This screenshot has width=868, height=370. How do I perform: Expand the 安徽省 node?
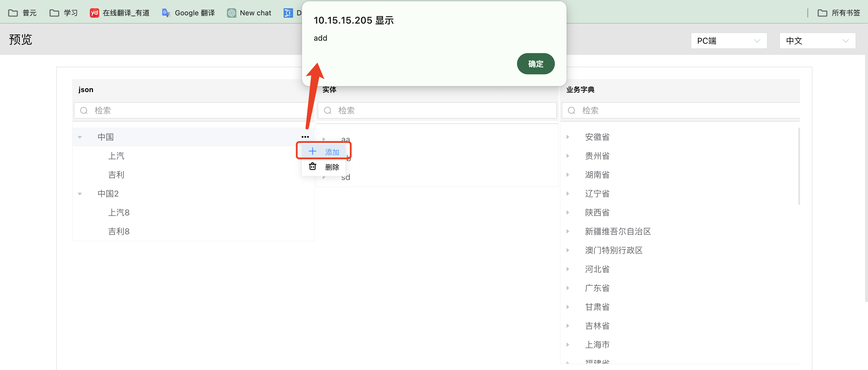point(568,137)
